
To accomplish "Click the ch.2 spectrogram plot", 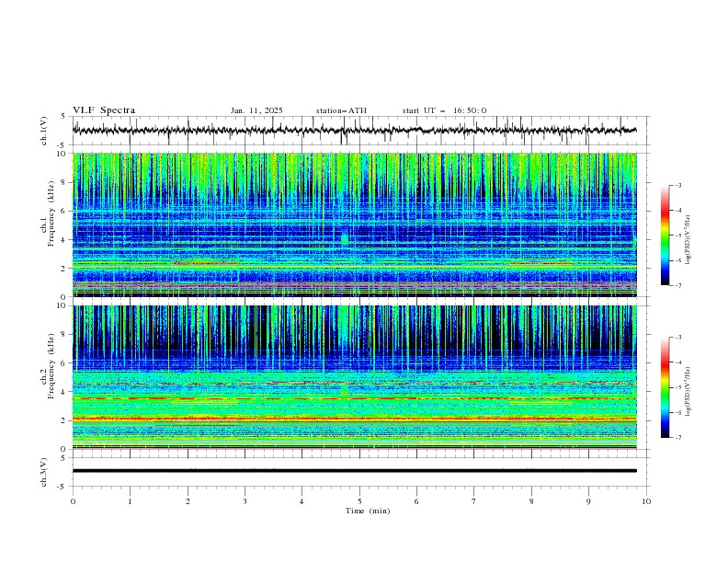I will click(x=354, y=377).
